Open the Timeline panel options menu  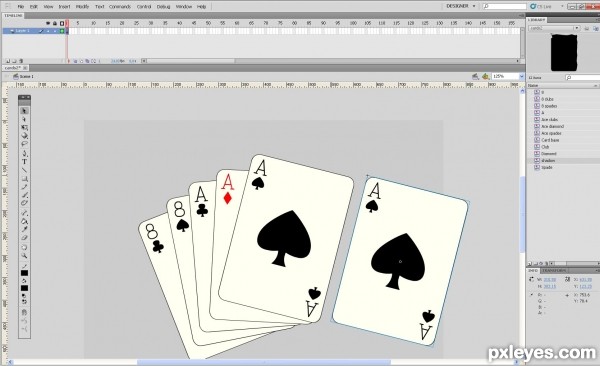click(x=521, y=16)
